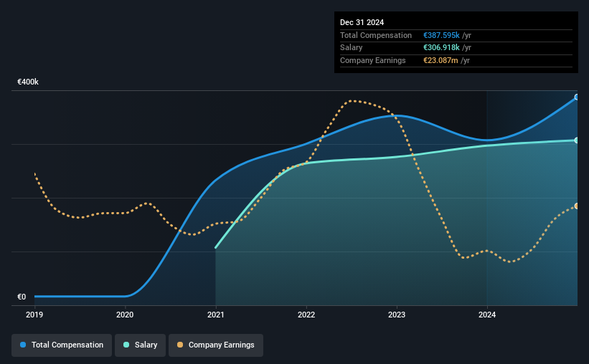Image resolution: width=589 pixels, height=364 pixels.
Task: Click the 2019 x-axis label
Action: (34, 315)
